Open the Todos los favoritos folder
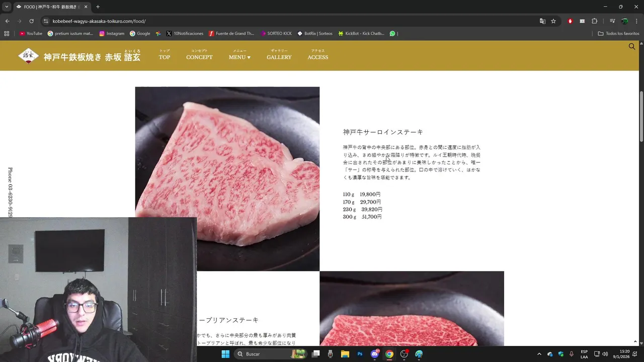 click(x=618, y=34)
